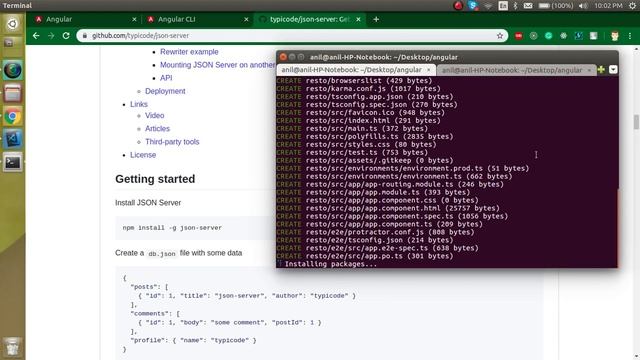Bookmark this page with the star
The height and width of the screenshot is (360, 640).
(500, 36)
